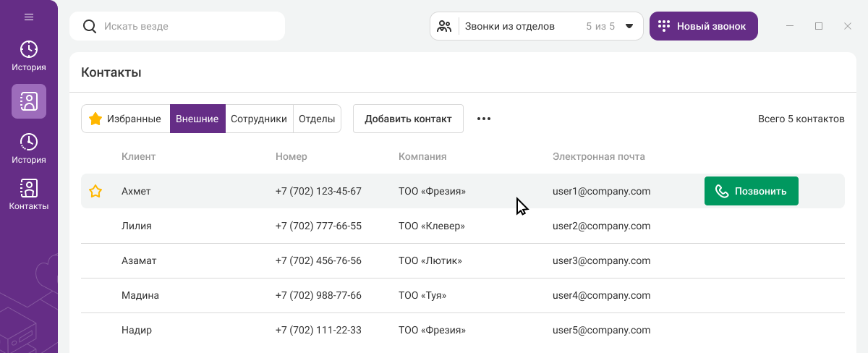Image resolution: width=868 pixels, height=353 pixels.
Task: Go to Контакты in the sidebar
Action: (29, 195)
